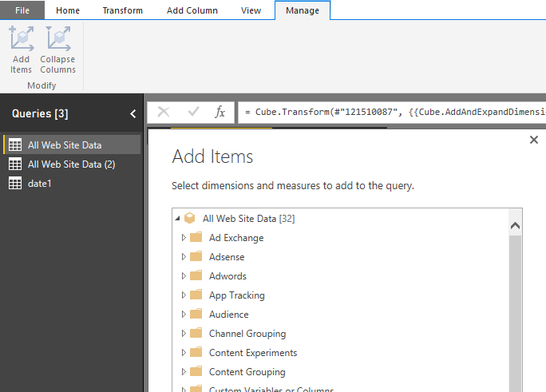Select the Ad Exchange tree item
Image resolution: width=546 pixels, height=392 pixels.
pyautogui.click(x=236, y=238)
